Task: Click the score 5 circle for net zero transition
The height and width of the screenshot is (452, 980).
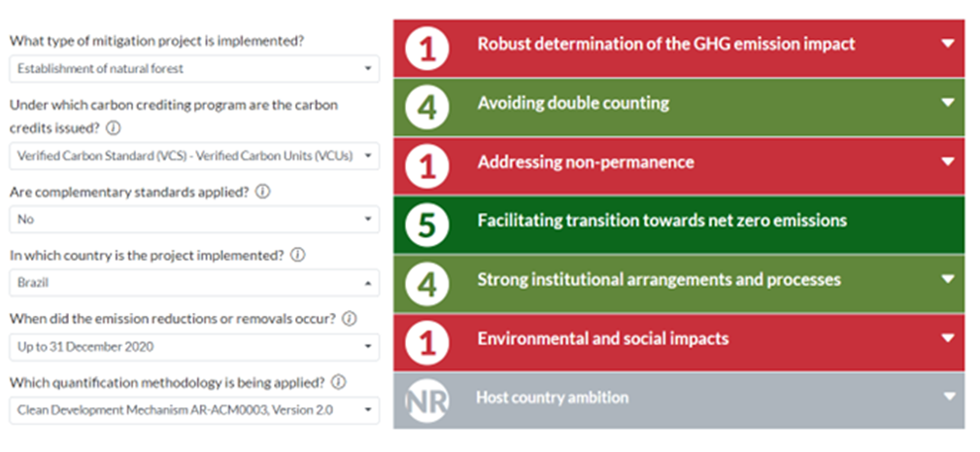Action: pyautogui.click(x=427, y=226)
